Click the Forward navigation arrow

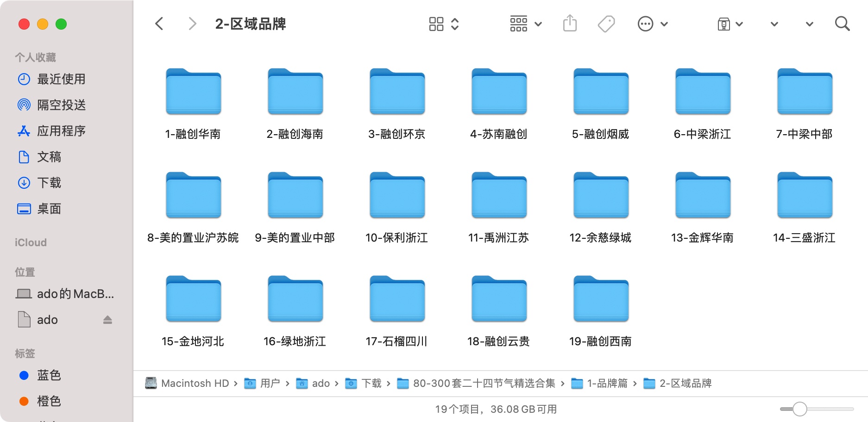192,23
